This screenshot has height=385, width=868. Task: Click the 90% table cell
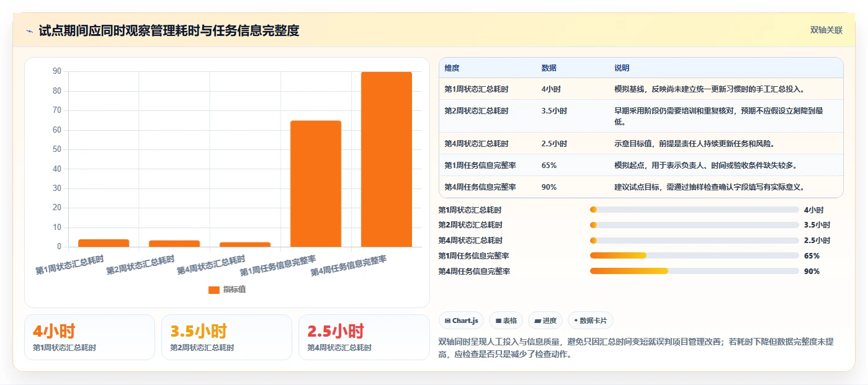point(549,187)
